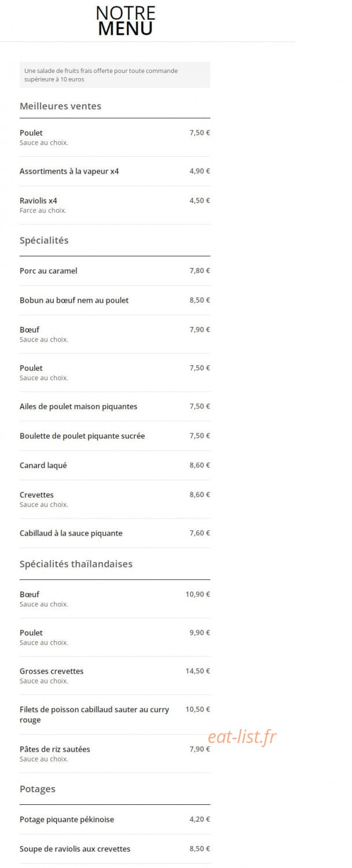
Task: Select the Potages section heading
Action: click(38, 789)
